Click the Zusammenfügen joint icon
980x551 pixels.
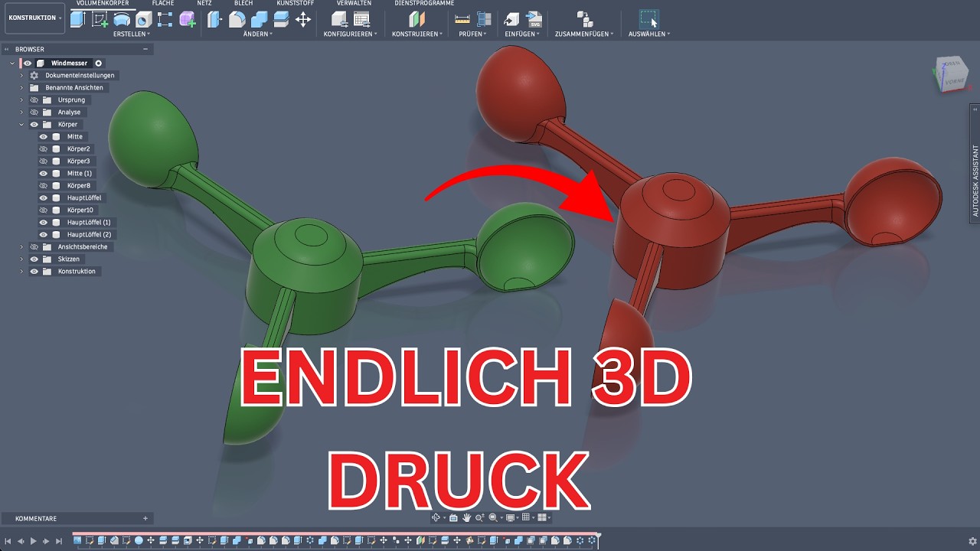click(x=585, y=20)
